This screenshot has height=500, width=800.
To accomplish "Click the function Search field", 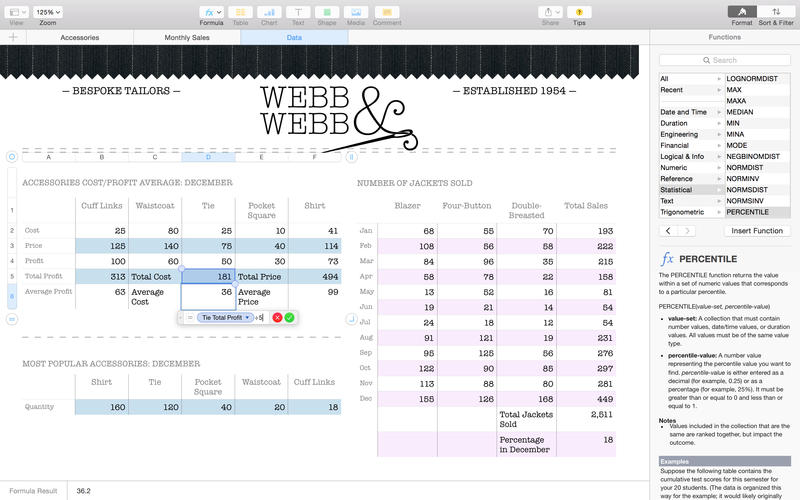I will [x=725, y=60].
